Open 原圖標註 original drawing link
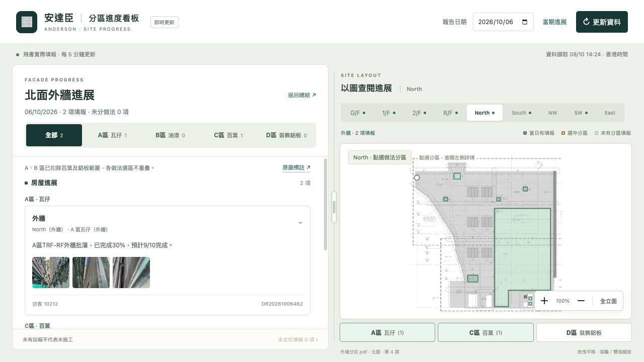This screenshot has width=644, height=362. [296, 168]
